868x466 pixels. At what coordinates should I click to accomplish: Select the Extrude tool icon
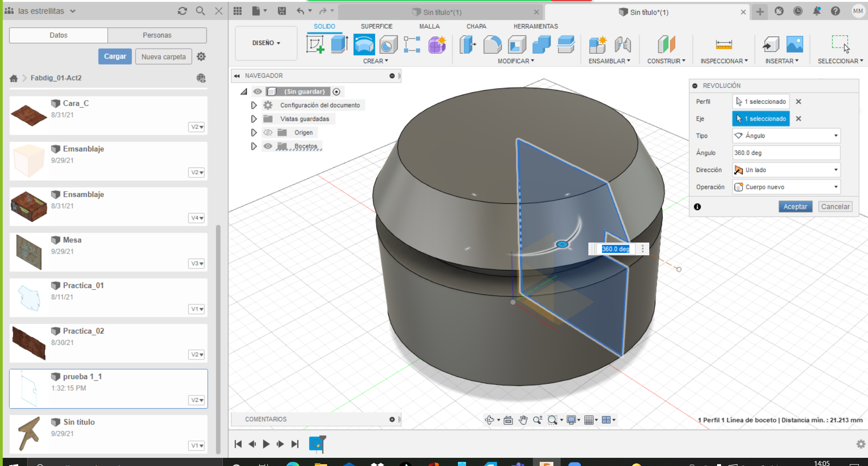pyautogui.click(x=339, y=45)
